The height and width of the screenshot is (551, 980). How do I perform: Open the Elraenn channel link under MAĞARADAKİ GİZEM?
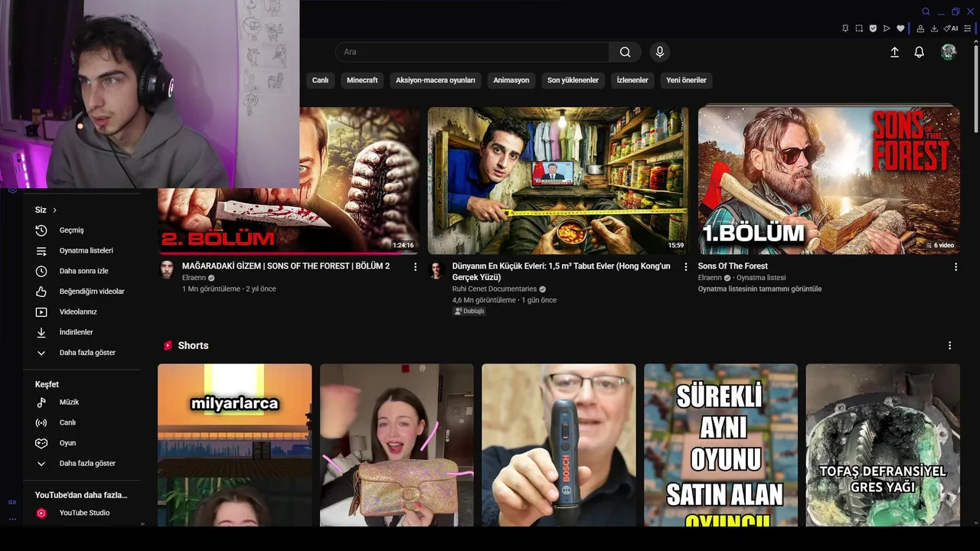(194, 278)
